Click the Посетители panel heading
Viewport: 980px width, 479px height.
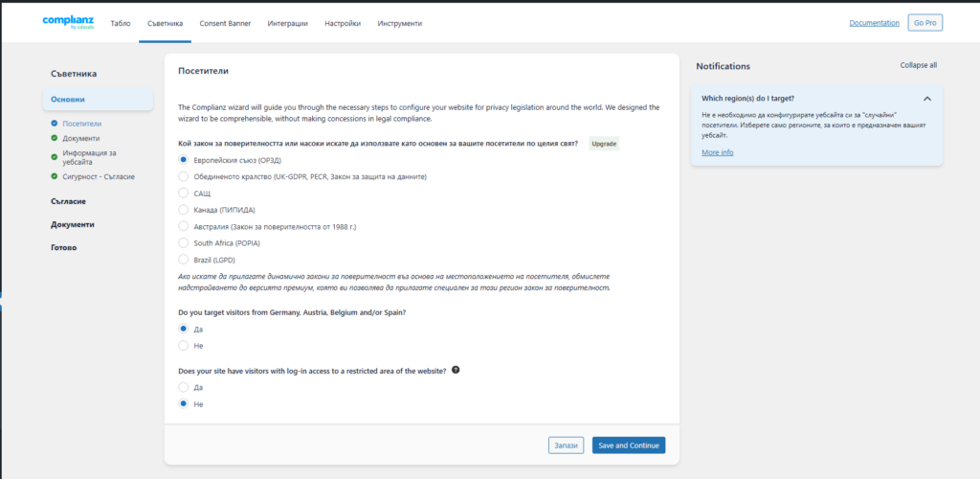(203, 71)
